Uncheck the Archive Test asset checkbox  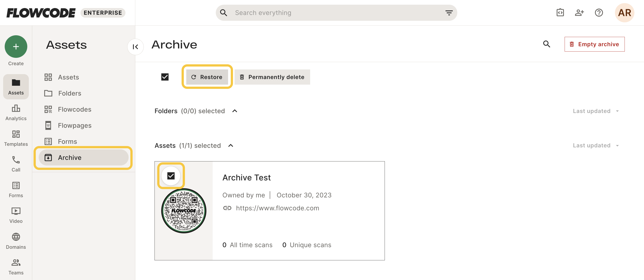(171, 176)
